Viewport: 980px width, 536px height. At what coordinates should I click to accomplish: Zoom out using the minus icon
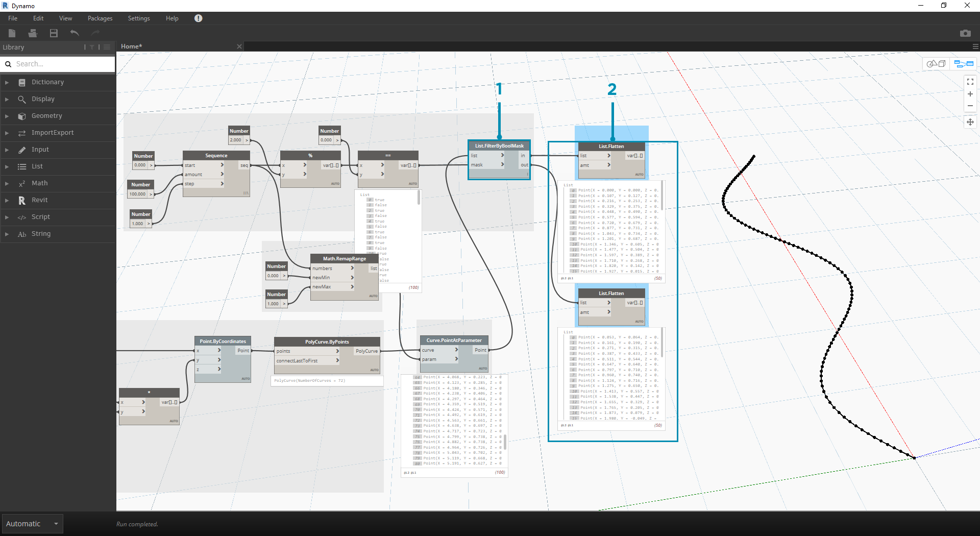coord(970,106)
